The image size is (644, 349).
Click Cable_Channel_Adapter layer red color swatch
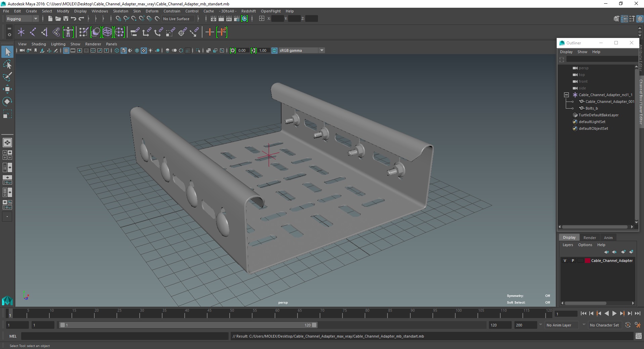pyautogui.click(x=588, y=261)
